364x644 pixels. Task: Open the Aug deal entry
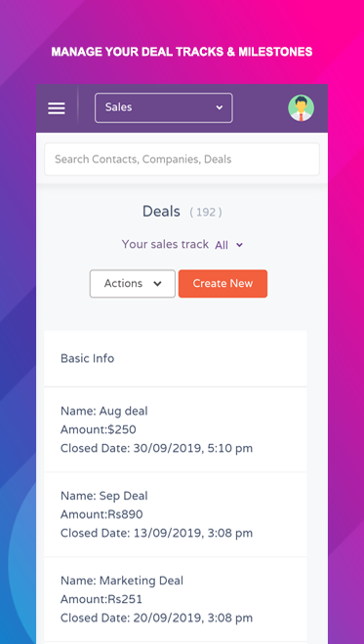tap(176, 429)
